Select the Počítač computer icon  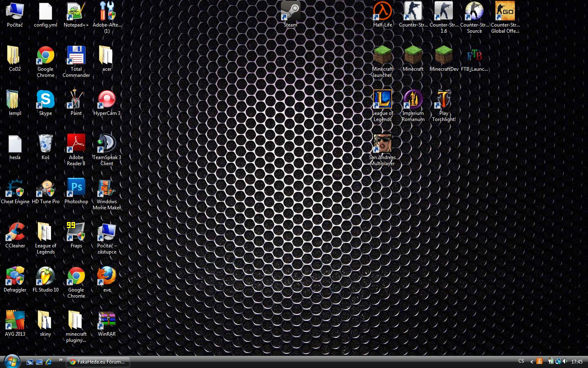[15, 14]
